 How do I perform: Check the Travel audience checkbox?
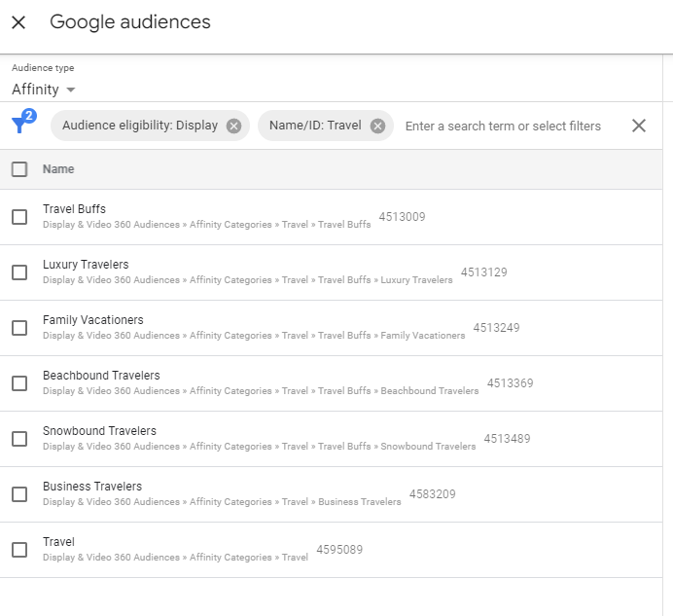coord(19,550)
